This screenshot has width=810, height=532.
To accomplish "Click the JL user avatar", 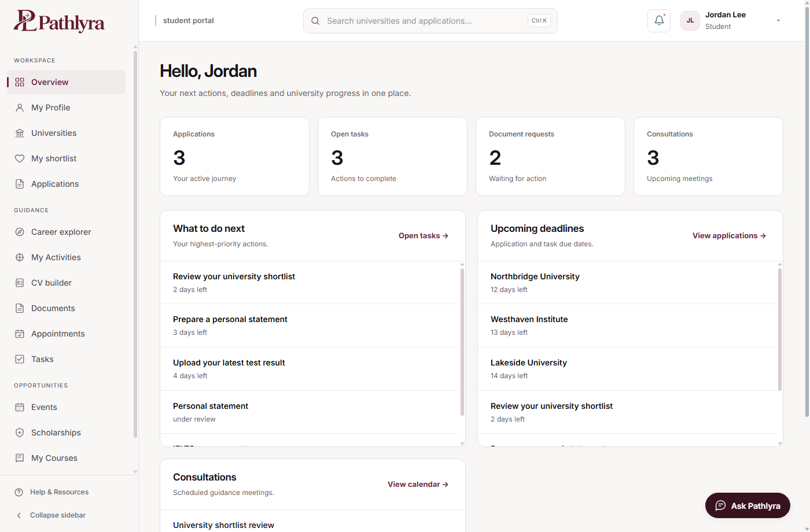I will (690, 21).
